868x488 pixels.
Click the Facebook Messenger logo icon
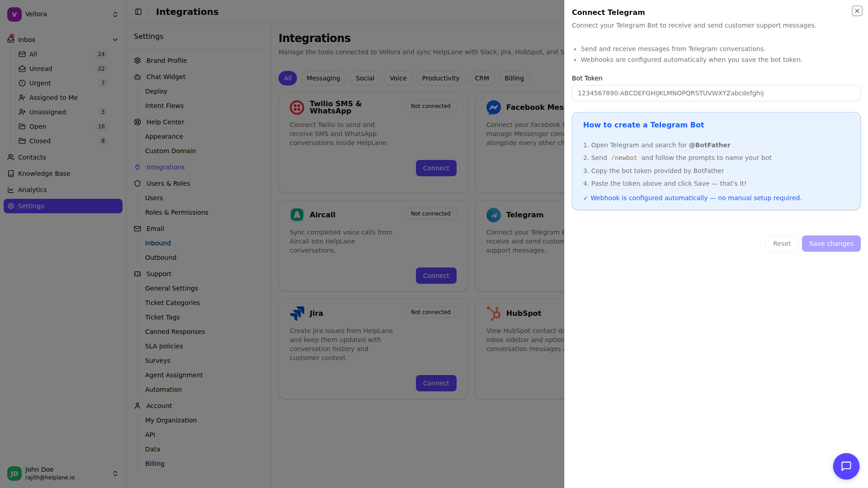click(494, 108)
